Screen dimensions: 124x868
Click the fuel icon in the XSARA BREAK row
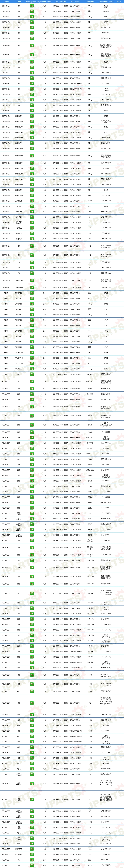[x=32, y=239]
